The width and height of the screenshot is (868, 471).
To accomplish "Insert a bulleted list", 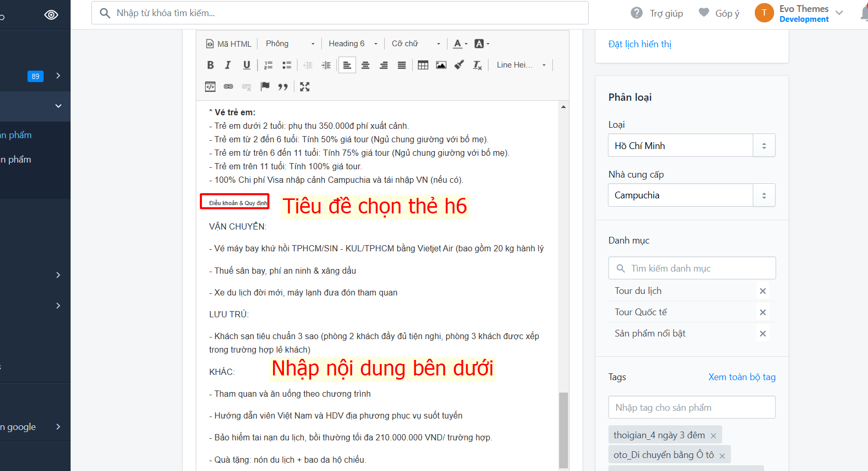I will [x=287, y=65].
